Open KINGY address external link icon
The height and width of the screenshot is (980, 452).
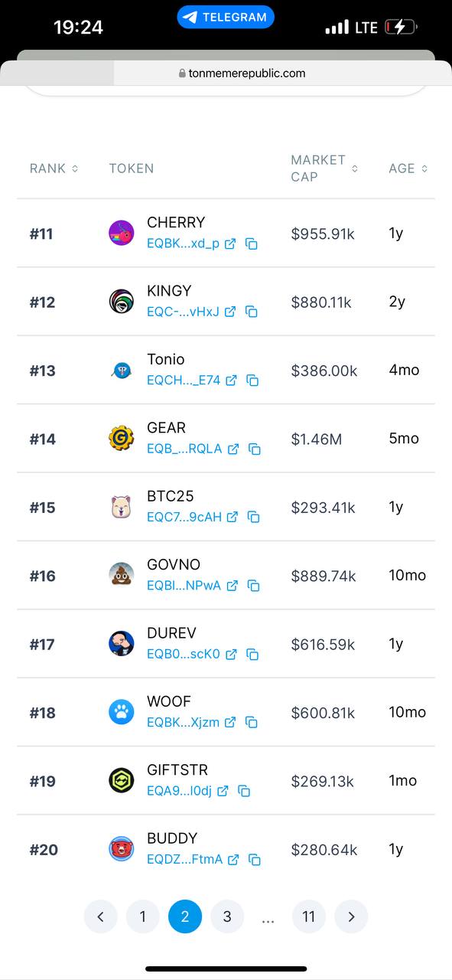pos(230,312)
